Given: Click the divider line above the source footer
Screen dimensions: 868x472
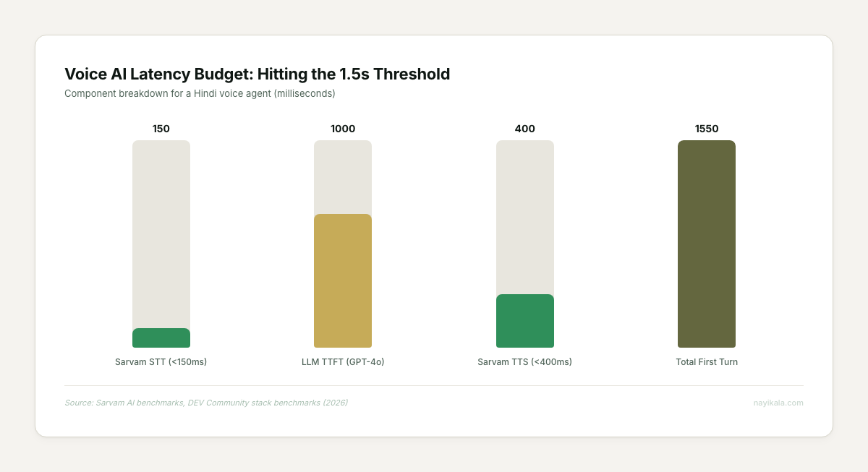Looking at the screenshot, I should pos(434,385).
